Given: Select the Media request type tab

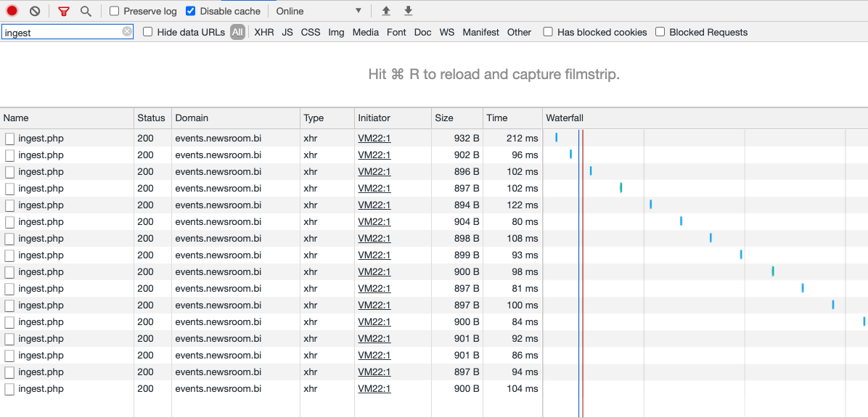Looking at the screenshot, I should tap(365, 32).
